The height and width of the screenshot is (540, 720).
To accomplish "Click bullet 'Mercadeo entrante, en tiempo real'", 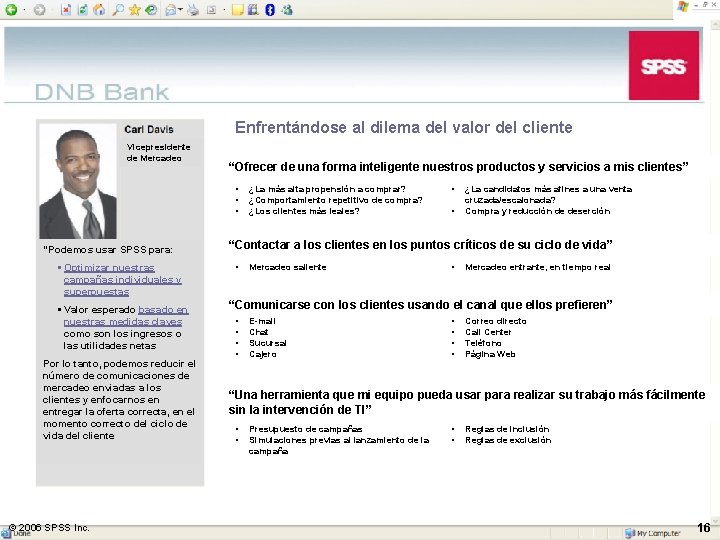I will click(538, 267).
